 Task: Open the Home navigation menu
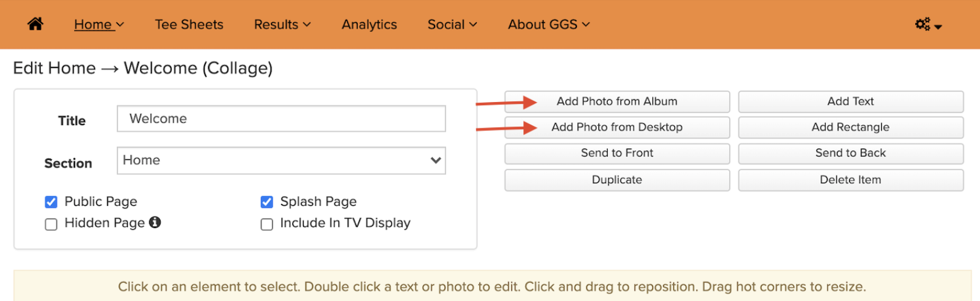click(x=99, y=25)
